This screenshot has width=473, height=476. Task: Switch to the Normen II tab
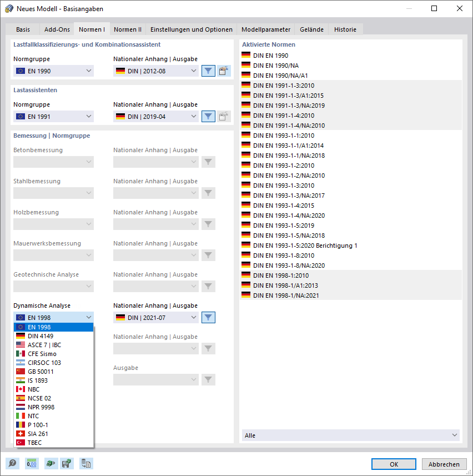coord(127,29)
